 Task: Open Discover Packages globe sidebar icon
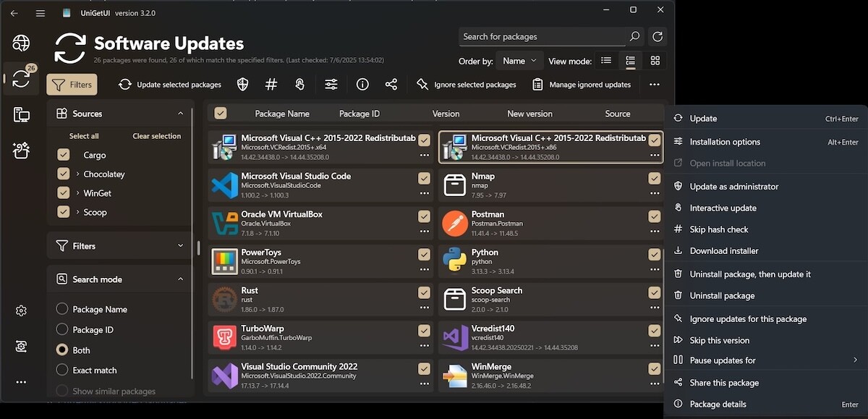tap(21, 43)
